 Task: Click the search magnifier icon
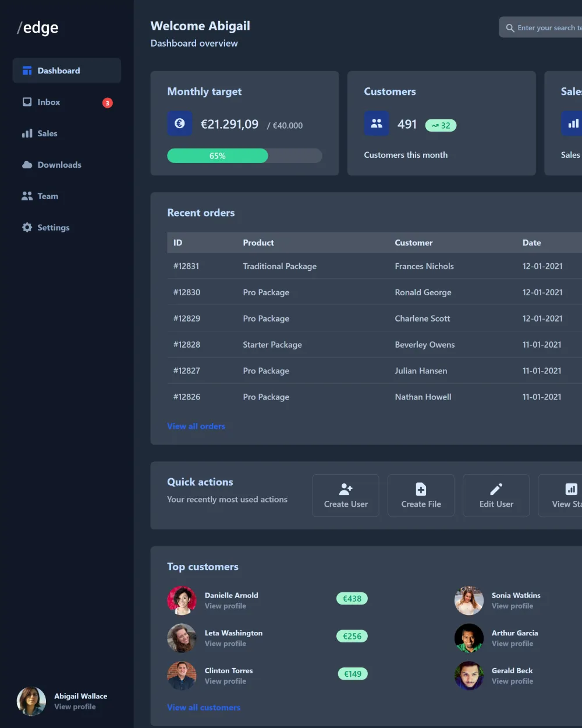tap(510, 28)
